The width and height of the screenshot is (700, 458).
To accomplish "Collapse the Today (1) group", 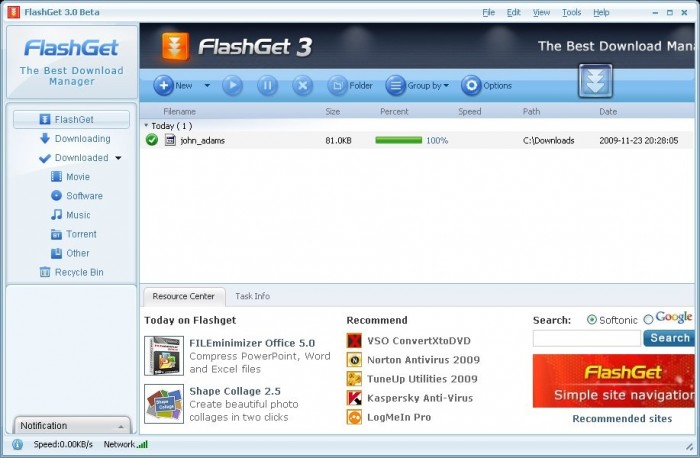I will 146,125.
